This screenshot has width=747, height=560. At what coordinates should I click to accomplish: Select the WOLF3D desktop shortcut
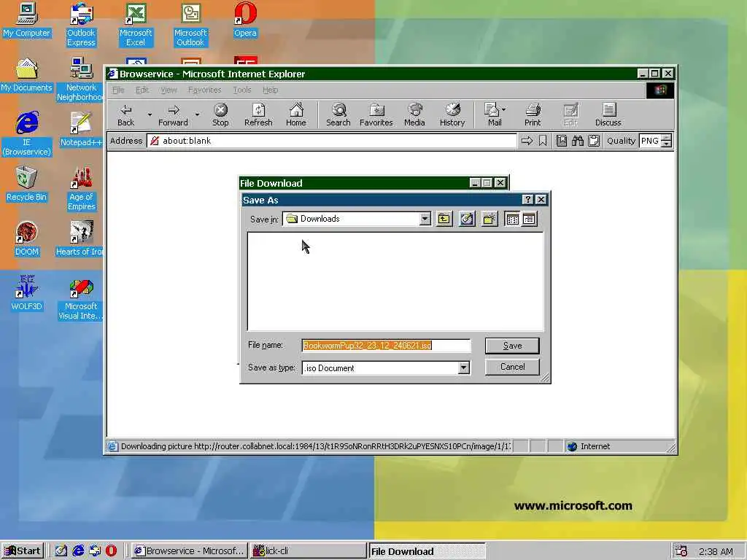click(27, 294)
